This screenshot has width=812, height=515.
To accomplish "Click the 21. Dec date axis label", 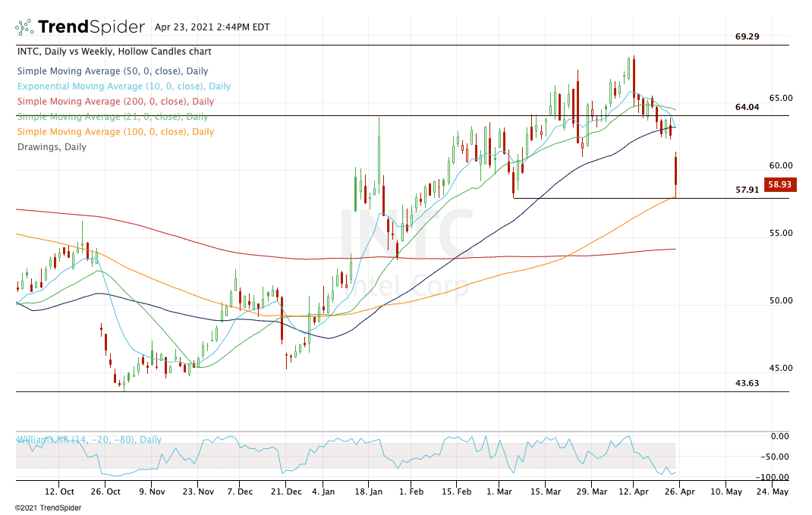I will pos(286,491).
